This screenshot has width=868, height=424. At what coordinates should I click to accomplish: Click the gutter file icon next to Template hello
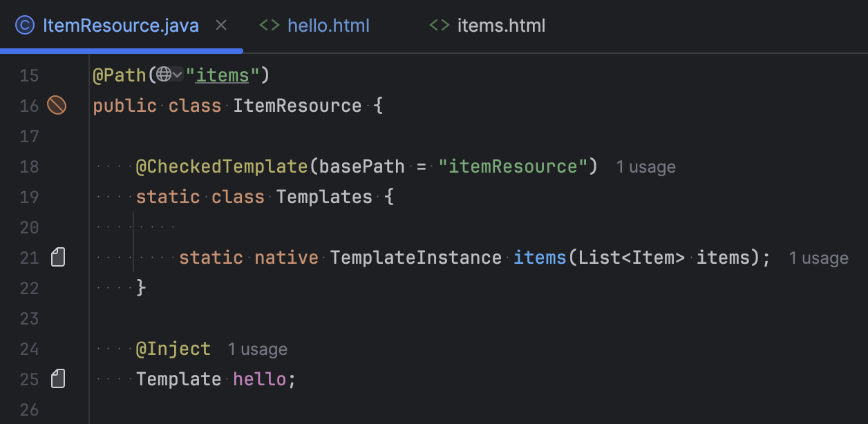[58, 378]
